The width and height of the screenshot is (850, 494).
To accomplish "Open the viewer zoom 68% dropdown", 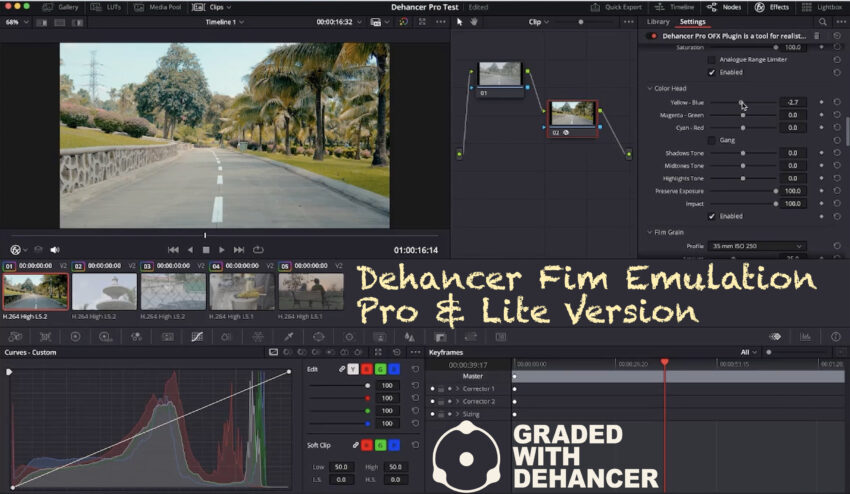I will point(16,22).
